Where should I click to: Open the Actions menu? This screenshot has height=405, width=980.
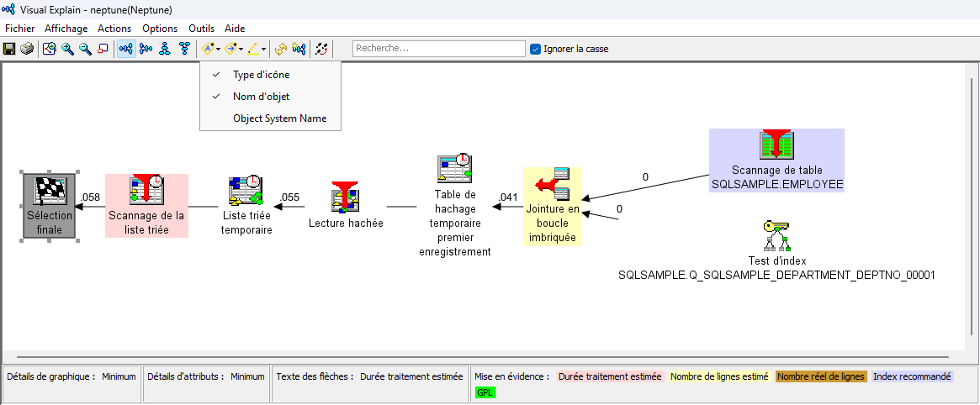[114, 28]
